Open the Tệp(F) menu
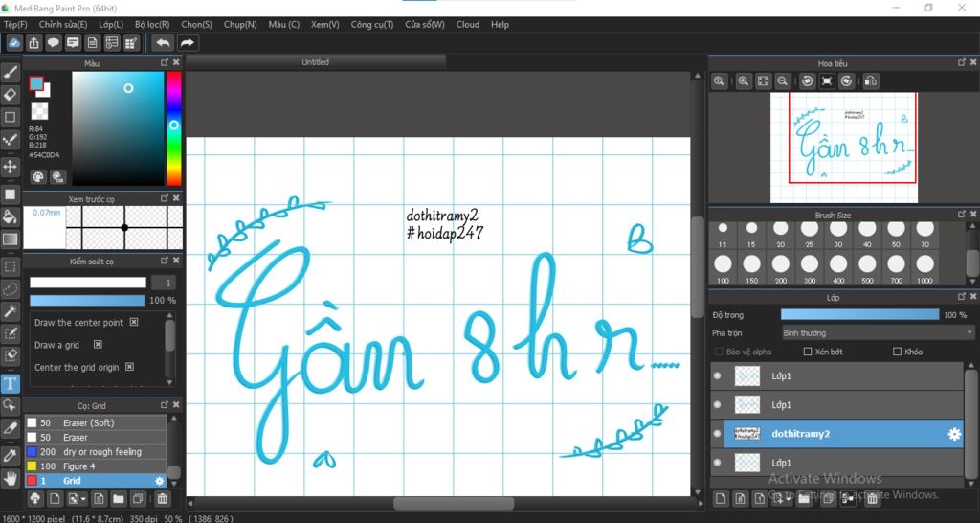The height and width of the screenshot is (523, 980). click(15, 24)
